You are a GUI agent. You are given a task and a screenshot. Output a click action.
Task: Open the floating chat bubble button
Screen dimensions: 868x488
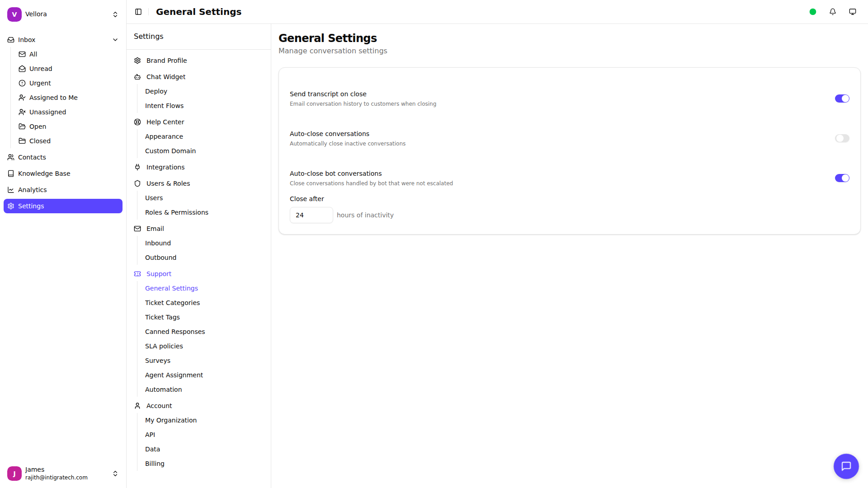click(x=846, y=466)
